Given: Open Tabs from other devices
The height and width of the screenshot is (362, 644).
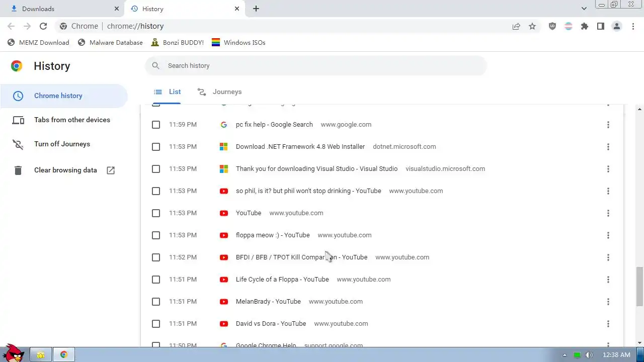Looking at the screenshot, I should 64,120.
